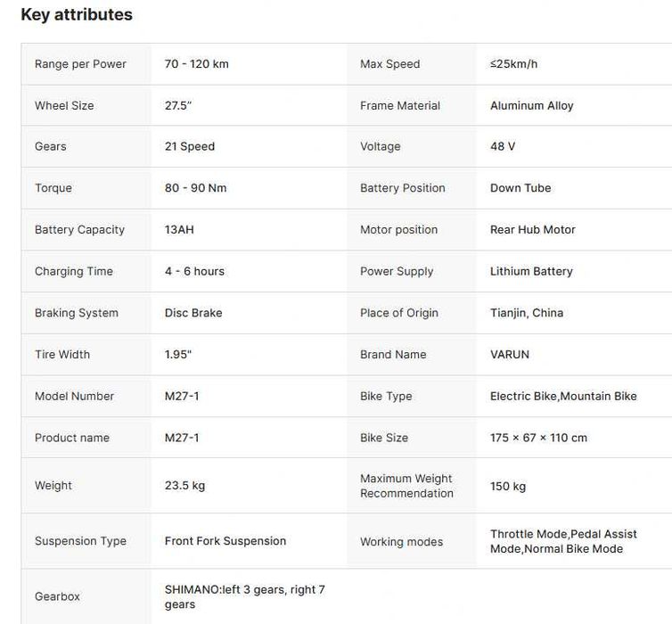Select the Down Tube battery position value
Image resolution: width=672 pixels, height=624 pixels.
pyautogui.click(x=520, y=188)
